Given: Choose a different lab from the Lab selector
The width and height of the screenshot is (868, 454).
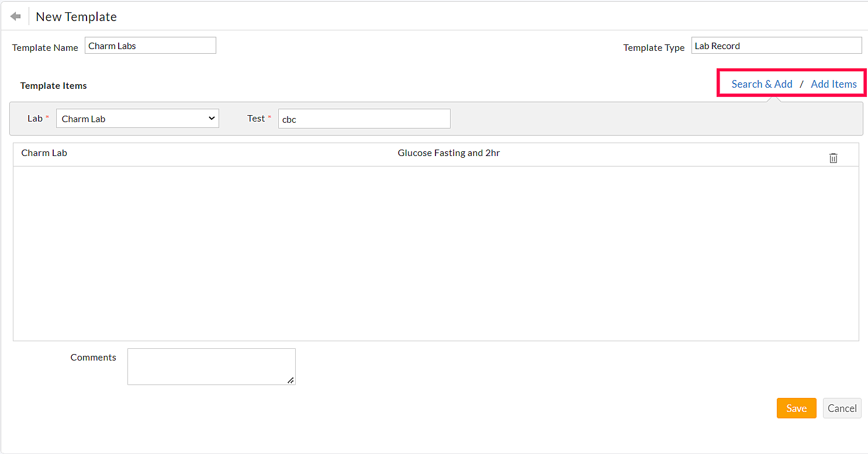Looking at the screenshot, I should click(137, 118).
